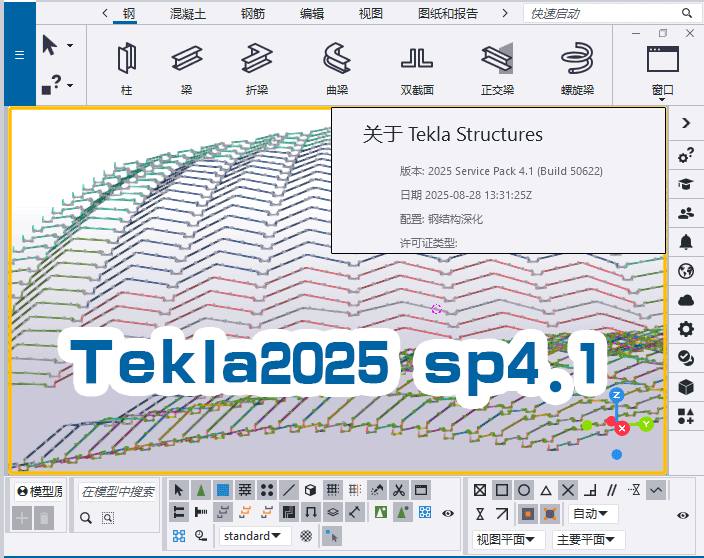Open the globe online panel
This screenshot has height=558, width=704.
click(686, 271)
